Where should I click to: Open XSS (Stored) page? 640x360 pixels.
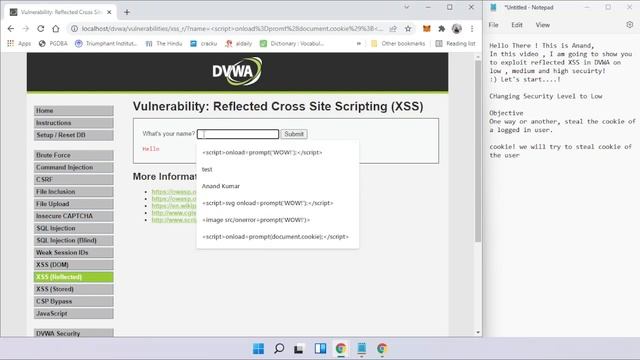tap(73, 289)
